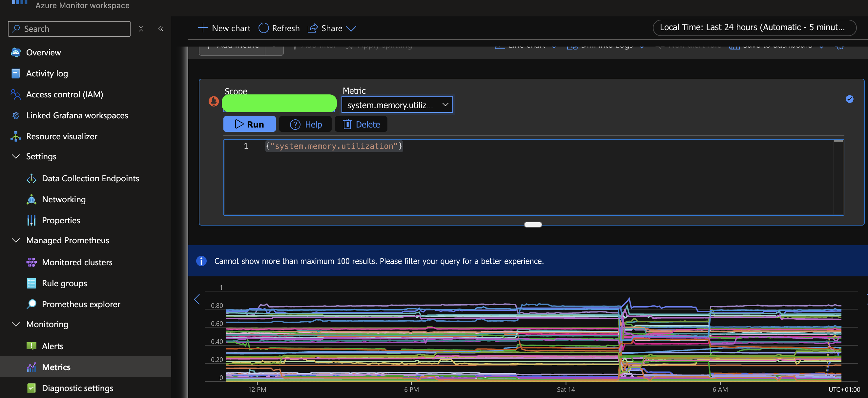Open the Activity log page

(x=47, y=73)
